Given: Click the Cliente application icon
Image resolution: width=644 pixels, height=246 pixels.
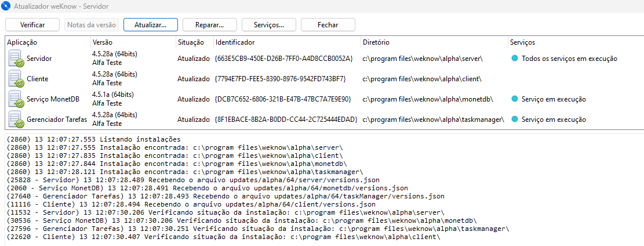Looking at the screenshot, I should click(x=16, y=79).
